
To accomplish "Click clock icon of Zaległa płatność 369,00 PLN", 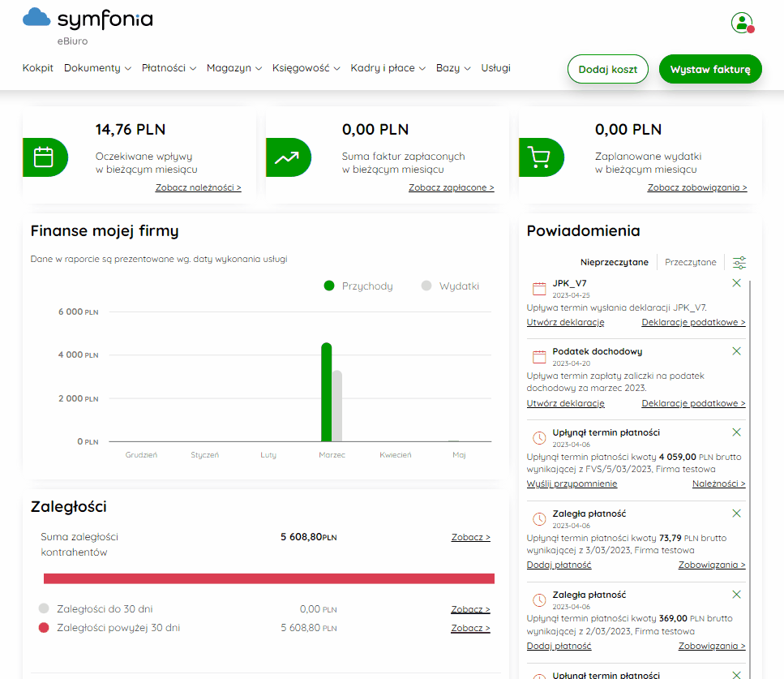I will tap(539, 600).
